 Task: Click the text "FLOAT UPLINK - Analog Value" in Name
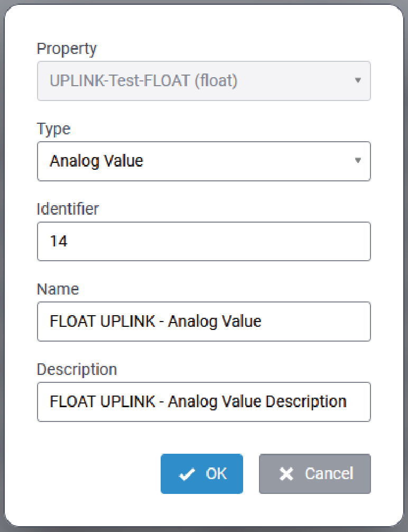pos(155,322)
